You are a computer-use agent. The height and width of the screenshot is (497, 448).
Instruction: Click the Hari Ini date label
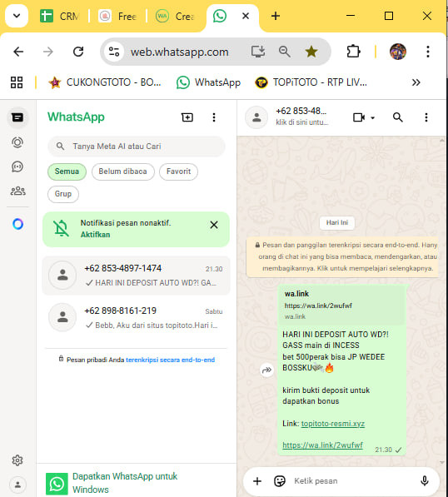click(337, 222)
